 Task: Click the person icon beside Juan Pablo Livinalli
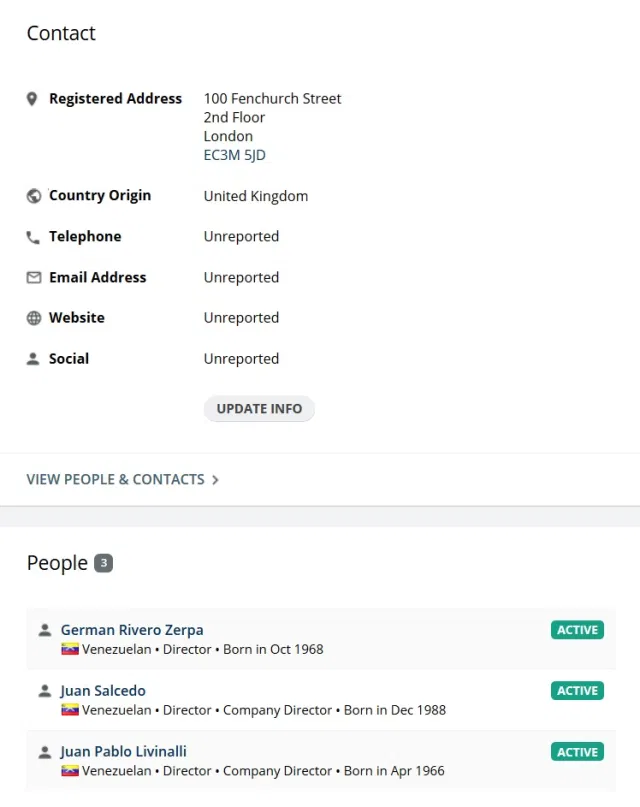pos(45,752)
